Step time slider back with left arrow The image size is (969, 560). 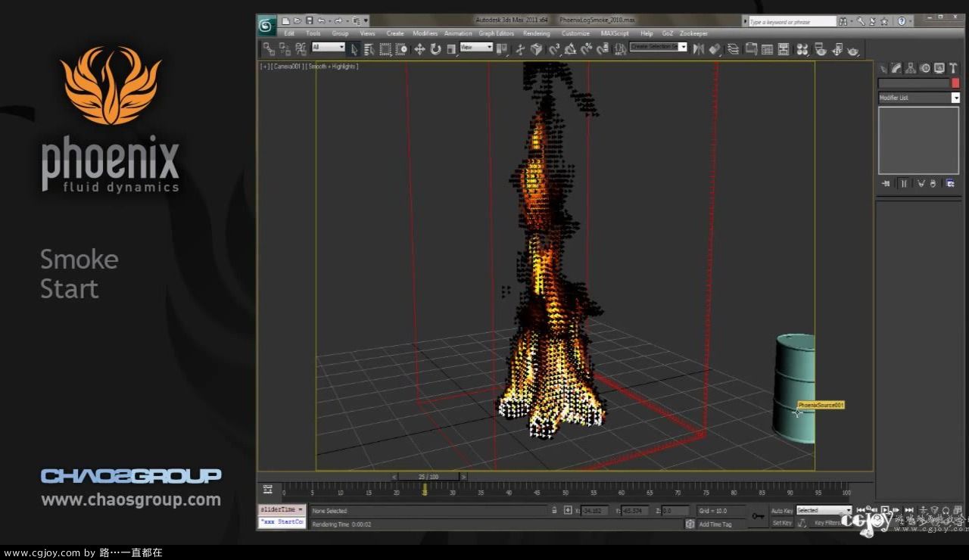(394, 477)
